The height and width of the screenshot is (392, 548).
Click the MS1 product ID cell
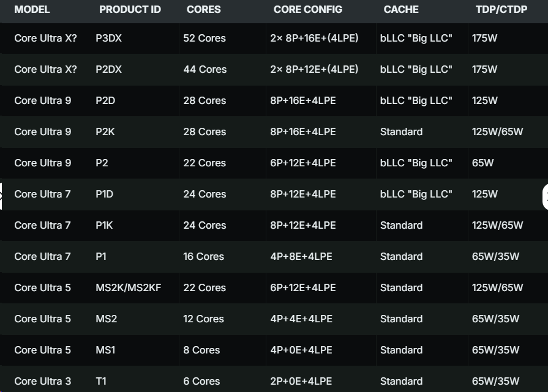(x=105, y=350)
